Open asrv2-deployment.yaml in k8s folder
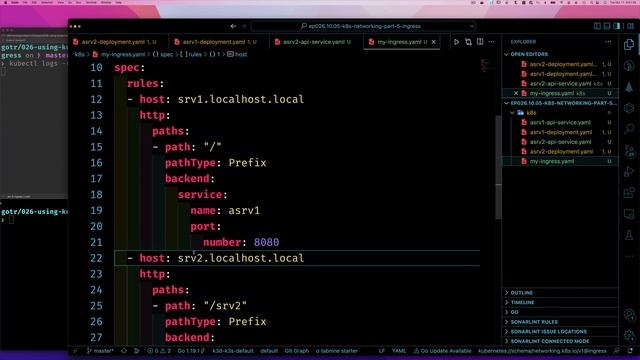The image size is (640, 360). coord(561,151)
